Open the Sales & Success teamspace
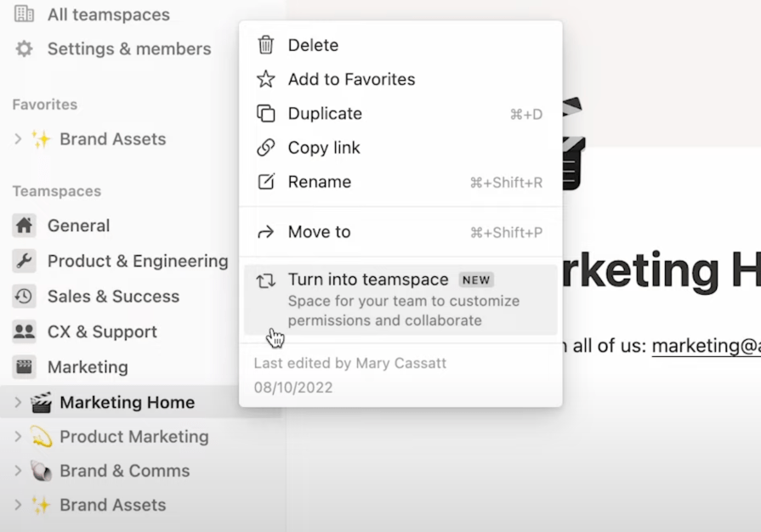 pos(113,297)
